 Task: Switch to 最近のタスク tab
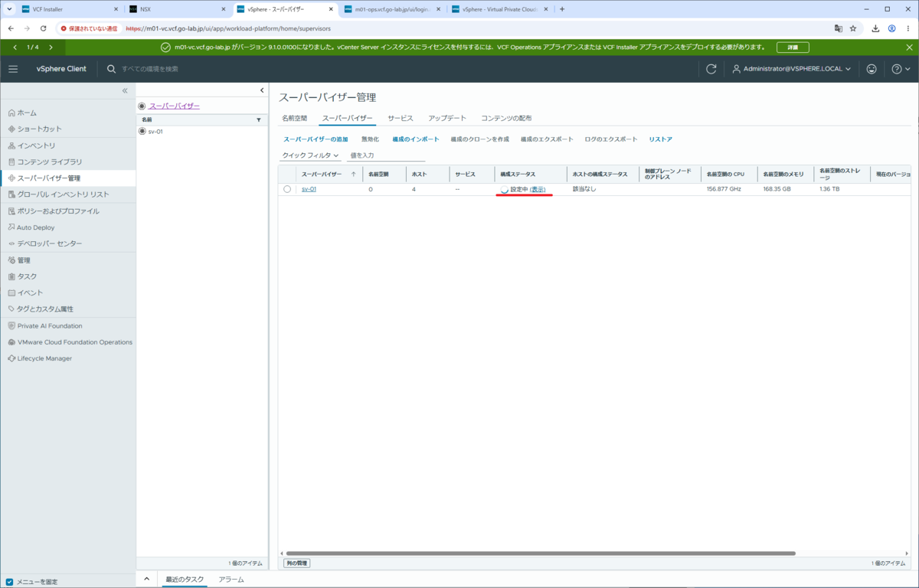185,580
